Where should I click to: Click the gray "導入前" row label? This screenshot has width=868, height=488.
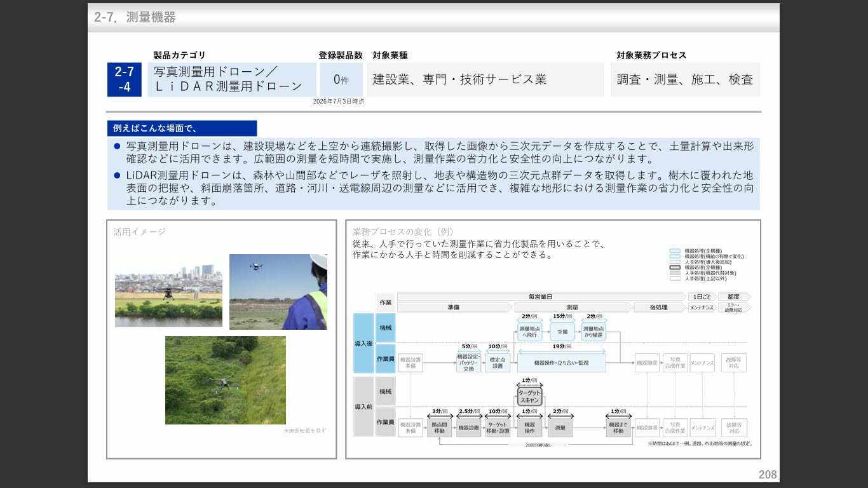pyautogui.click(x=363, y=407)
